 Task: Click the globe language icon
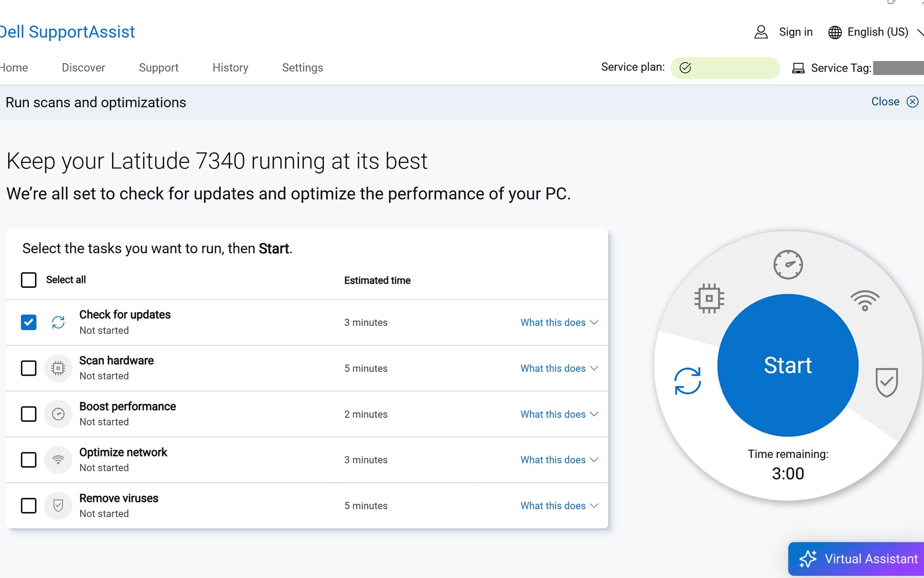point(835,32)
